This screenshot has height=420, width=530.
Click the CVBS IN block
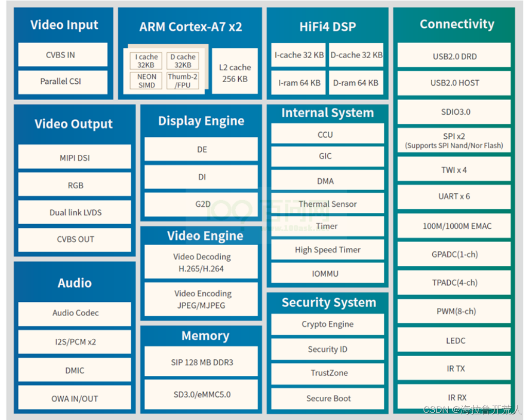point(63,54)
